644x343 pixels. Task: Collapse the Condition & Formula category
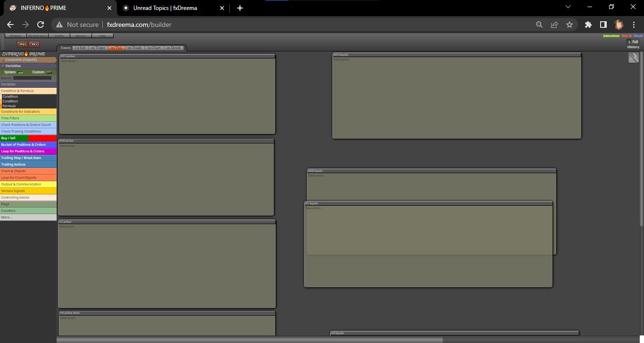pos(28,91)
